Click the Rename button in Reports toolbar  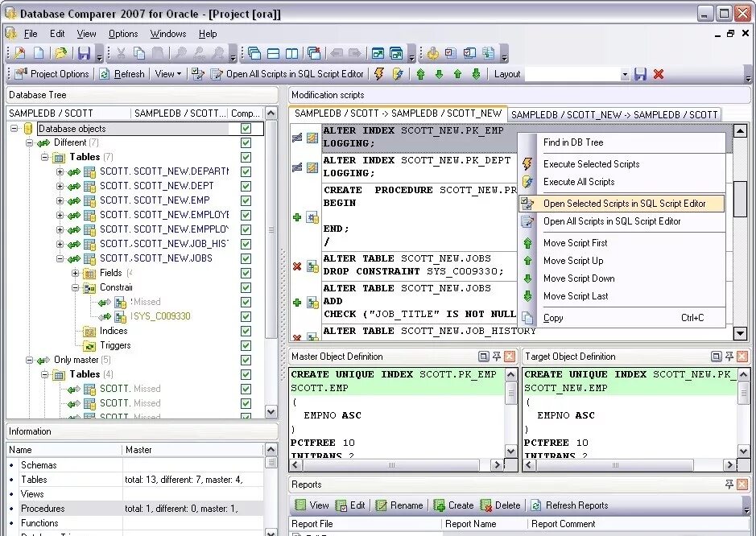pos(399,505)
